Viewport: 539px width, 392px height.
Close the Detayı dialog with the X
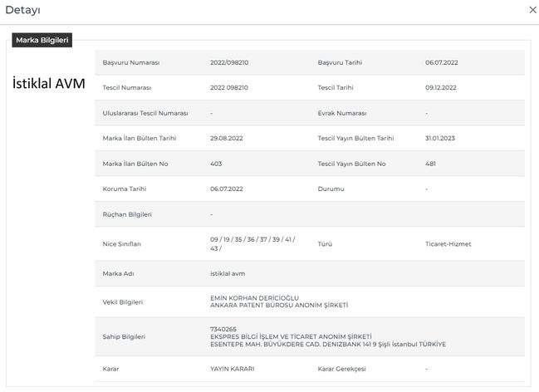[x=532, y=10]
